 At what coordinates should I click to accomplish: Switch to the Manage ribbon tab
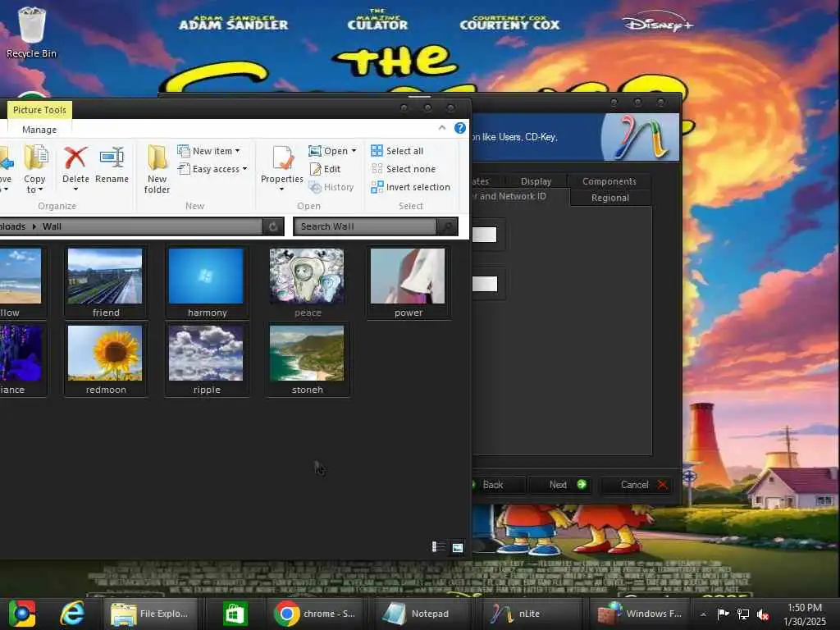coord(39,130)
